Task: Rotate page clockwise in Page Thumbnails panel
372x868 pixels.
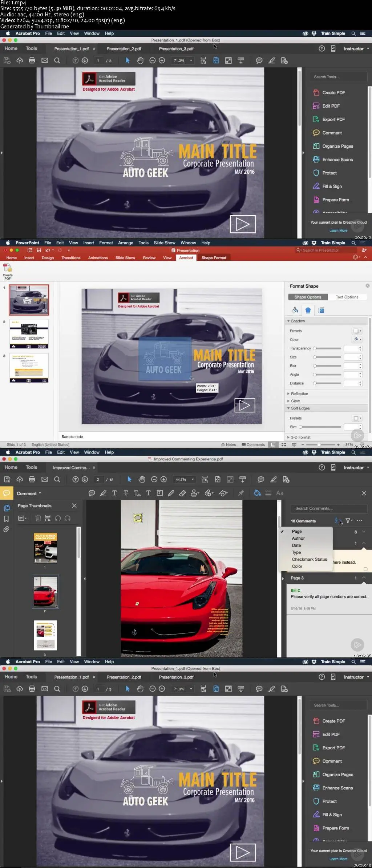Action: [x=68, y=518]
